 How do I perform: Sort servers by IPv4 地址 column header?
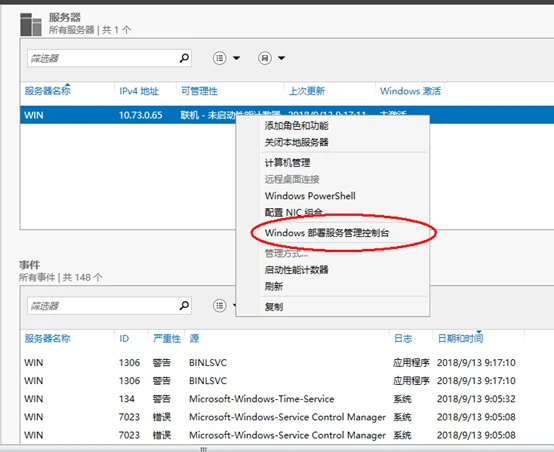click(x=139, y=91)
